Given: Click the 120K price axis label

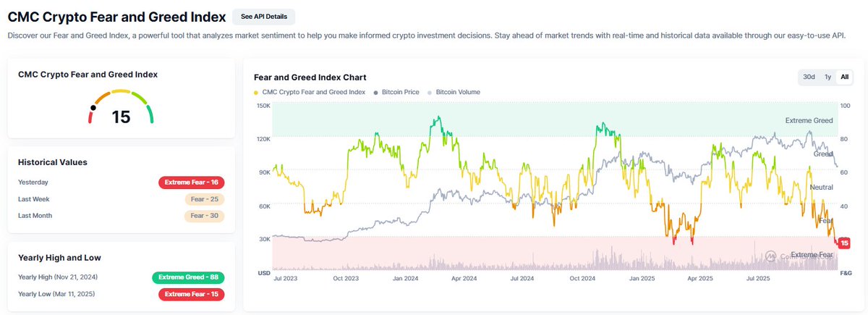Looking at the screenshot, I should point(263,139).
